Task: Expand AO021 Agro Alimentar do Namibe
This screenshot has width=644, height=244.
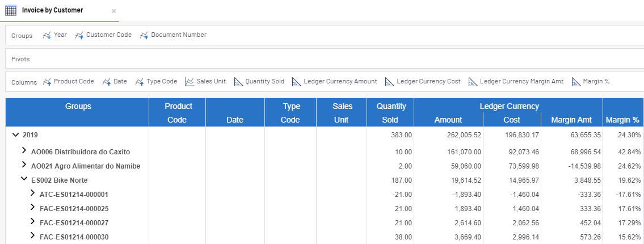Action: tap(24, 165)
